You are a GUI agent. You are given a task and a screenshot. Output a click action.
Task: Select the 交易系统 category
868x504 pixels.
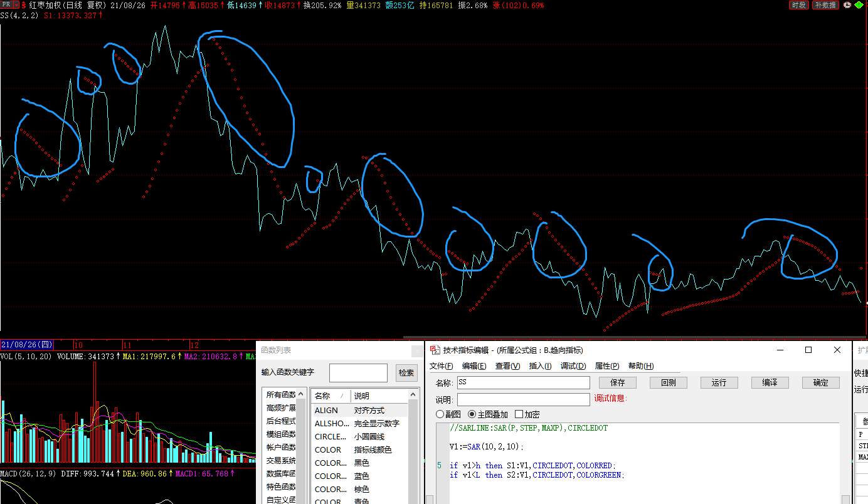tap(281, 461)
